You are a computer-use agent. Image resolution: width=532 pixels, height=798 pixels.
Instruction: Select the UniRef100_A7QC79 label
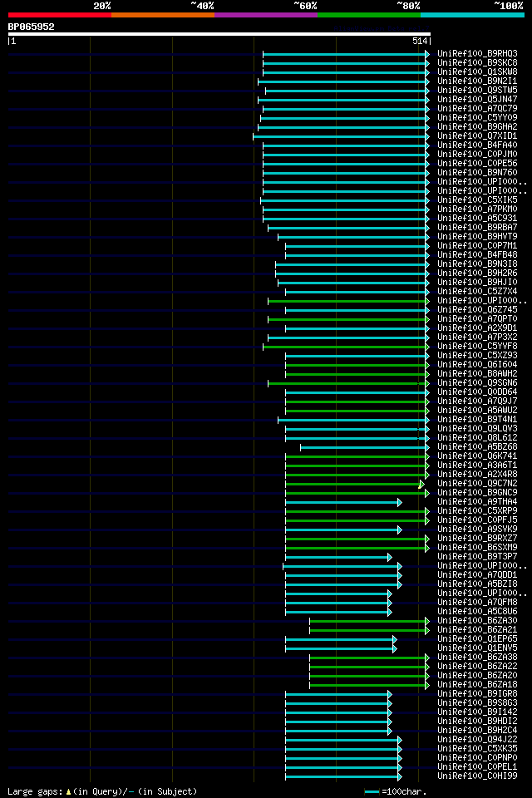pos(477,108)
